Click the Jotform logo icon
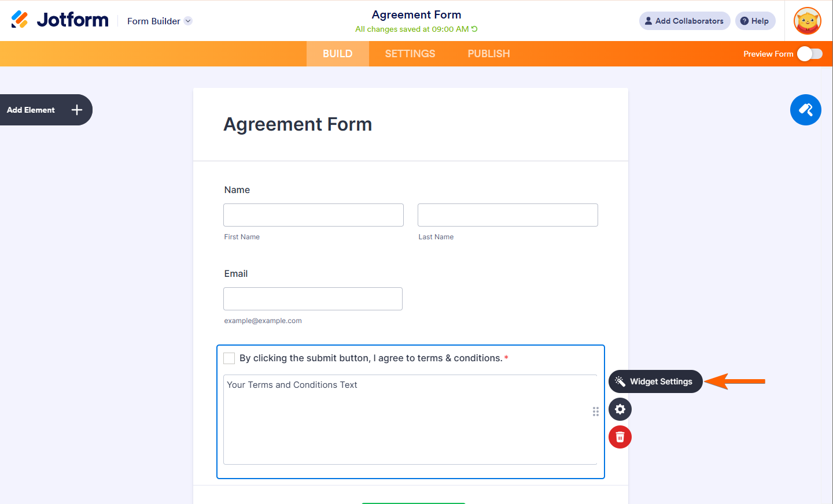833x504 pixels. pyautogui.click(x=20, y=20)
